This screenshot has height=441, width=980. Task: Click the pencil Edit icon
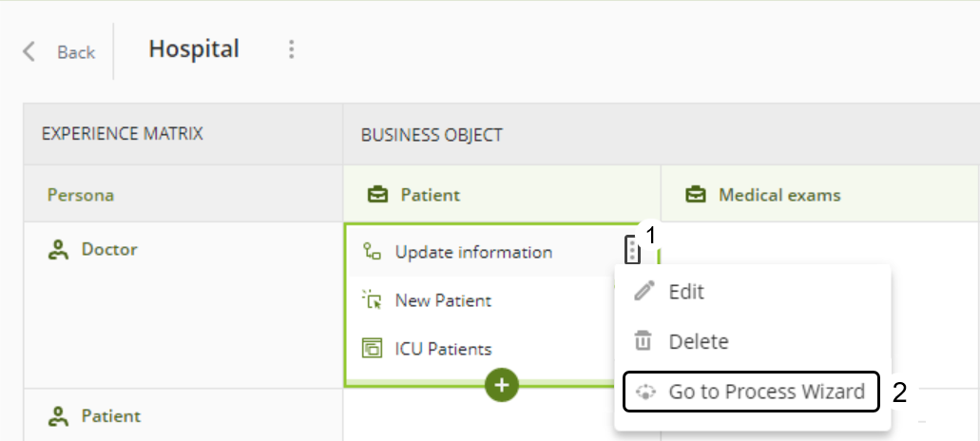[x=644, y=292]
